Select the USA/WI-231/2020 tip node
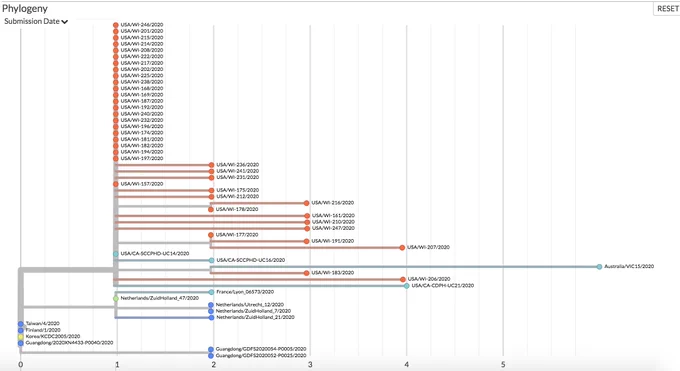 (211, 177)
